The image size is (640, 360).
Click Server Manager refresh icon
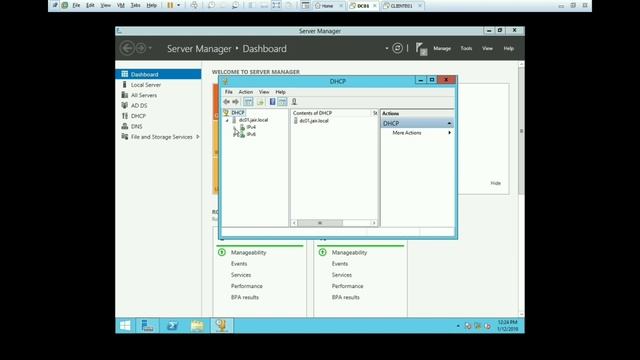click(397, 48)
